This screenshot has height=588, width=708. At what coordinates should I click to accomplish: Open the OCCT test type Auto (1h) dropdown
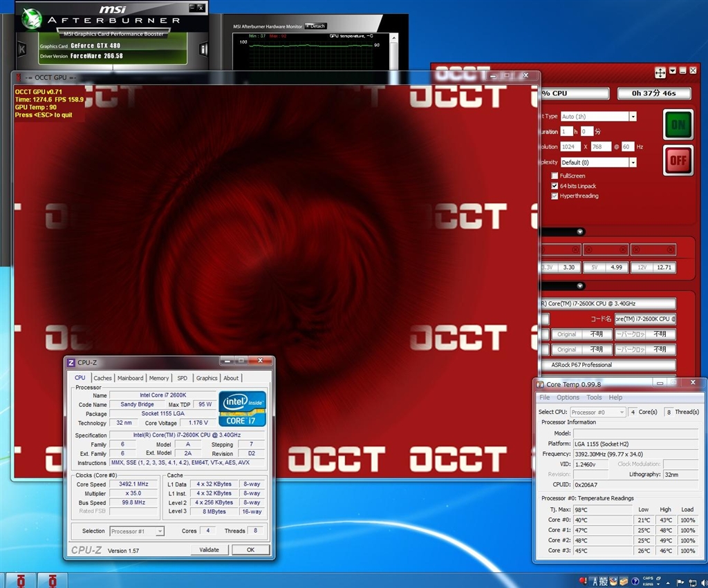coord(598,117)
